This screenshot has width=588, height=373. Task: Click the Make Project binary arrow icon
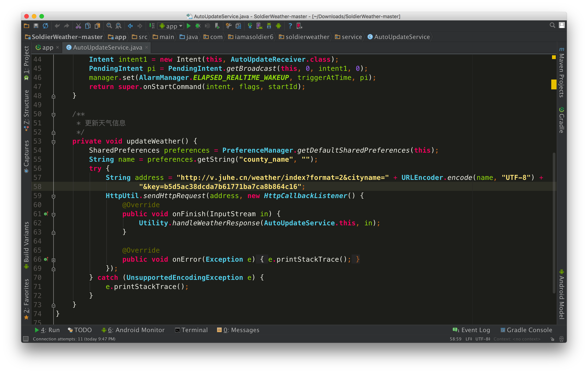coord(152,26)
